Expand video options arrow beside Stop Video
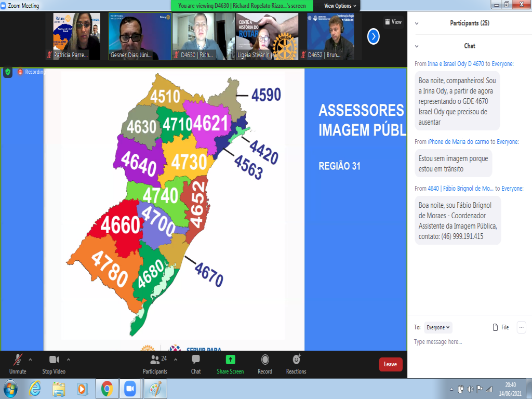Image resolution: width=532 pixels, height=399 pixels. [69, 359]
